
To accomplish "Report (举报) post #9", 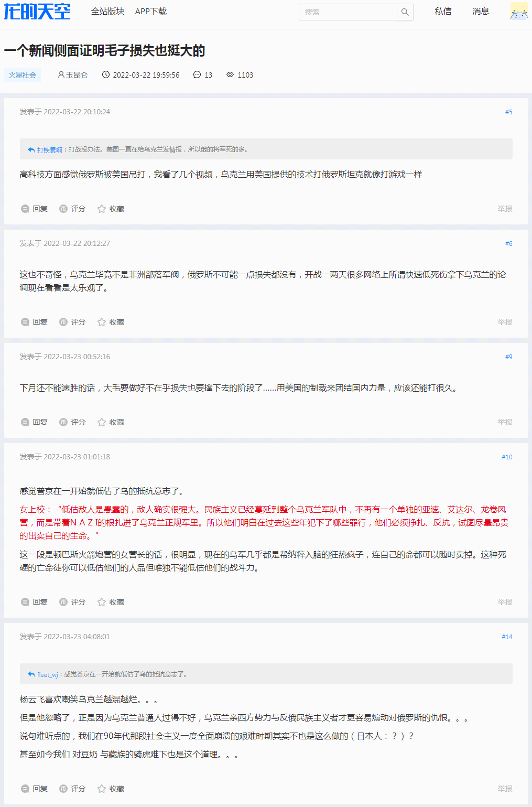I will click(x=505, y=422).
